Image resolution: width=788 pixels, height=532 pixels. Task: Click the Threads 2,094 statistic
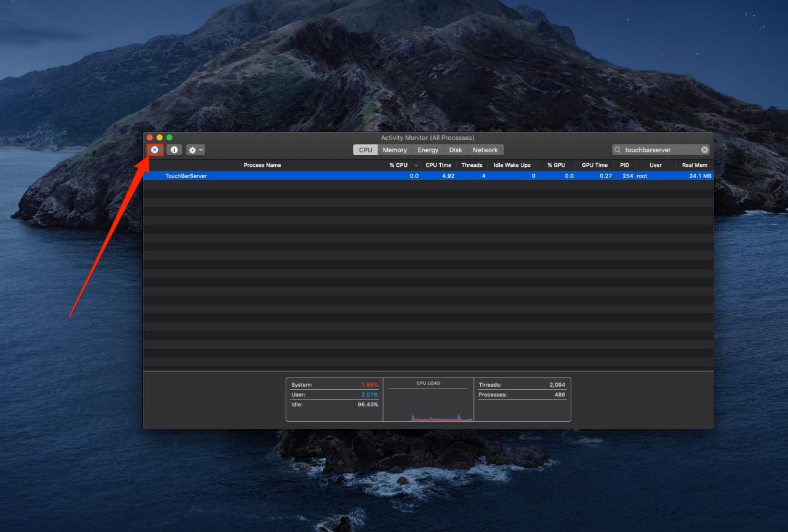pos(522,385)
